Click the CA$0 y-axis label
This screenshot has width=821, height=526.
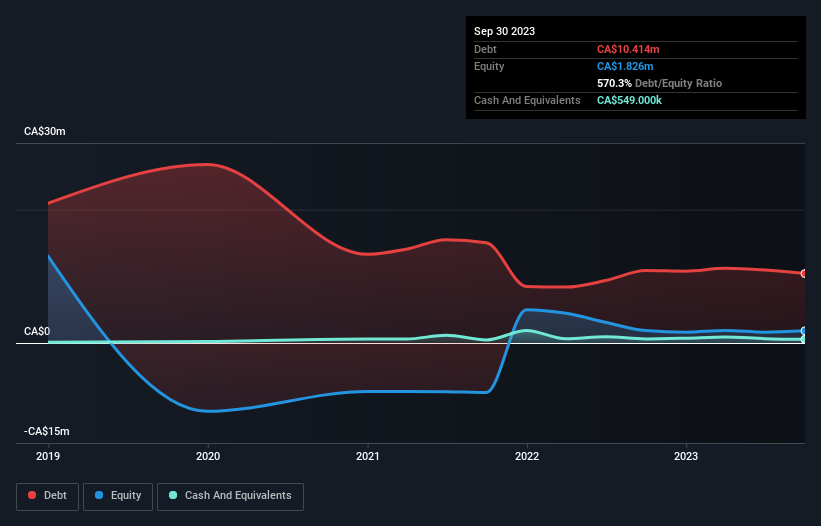pos(37,331)
